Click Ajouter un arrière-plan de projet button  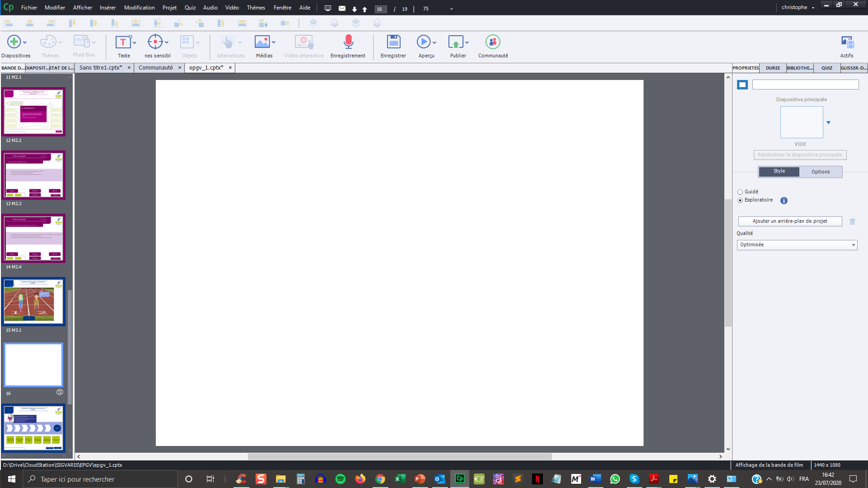click(x=790, y=221)
